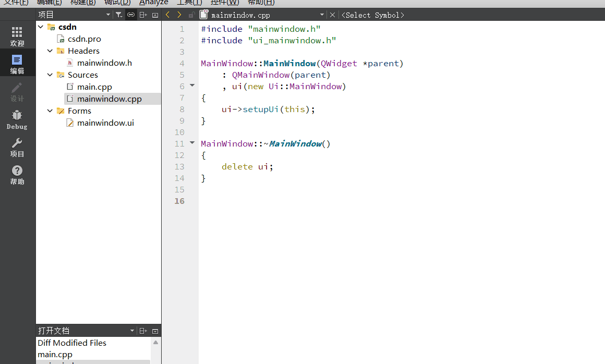Close the mainwindow.cpp document

click(332, 15)
